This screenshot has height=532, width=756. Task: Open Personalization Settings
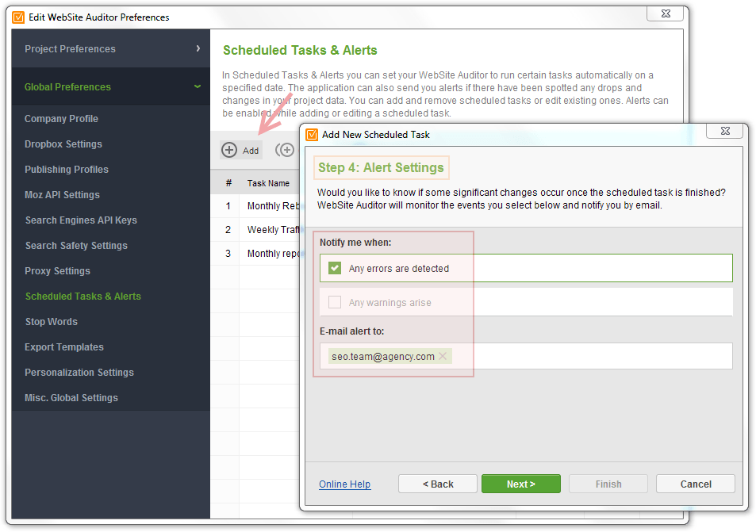tap(79, 373)
